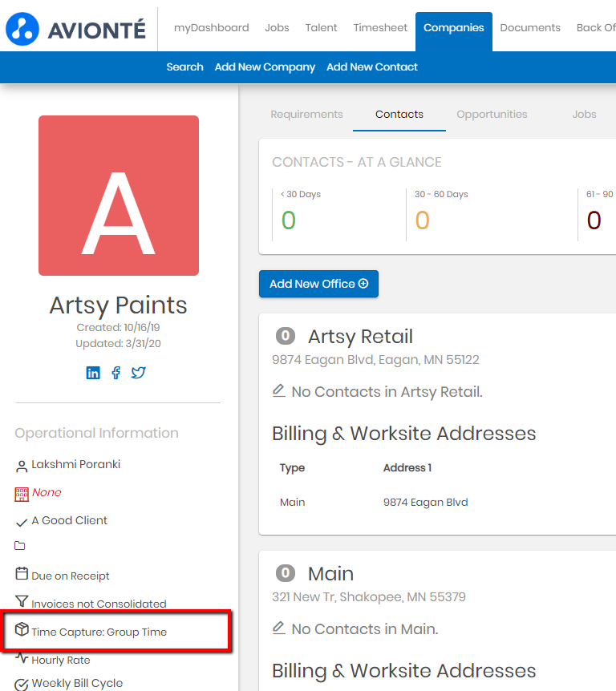Open the Timesheet menu item
The image size is (616, 691).
(380, 28)
